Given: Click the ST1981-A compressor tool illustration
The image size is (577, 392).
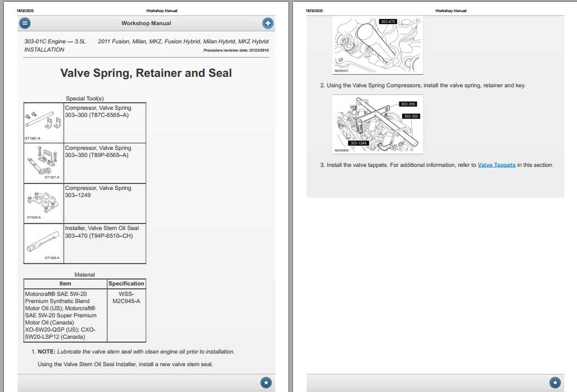Looking at the screenshot, I should 43,120.
